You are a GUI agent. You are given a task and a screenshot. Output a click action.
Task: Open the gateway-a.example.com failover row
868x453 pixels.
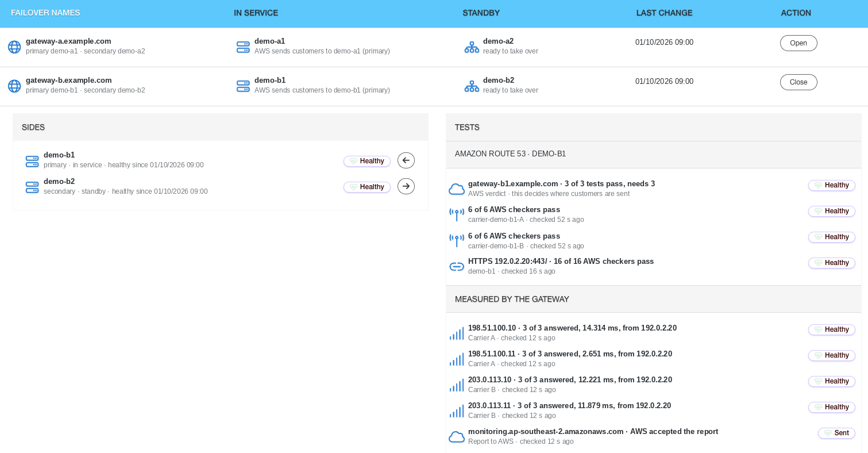[798, 43]
